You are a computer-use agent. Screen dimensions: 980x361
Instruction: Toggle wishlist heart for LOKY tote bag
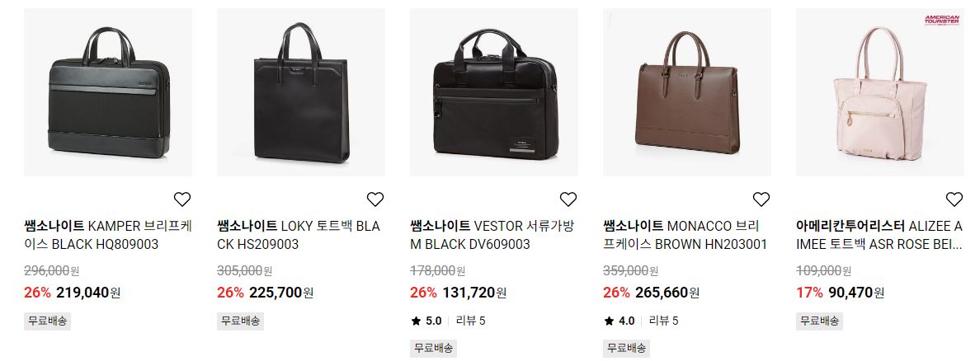375,199
